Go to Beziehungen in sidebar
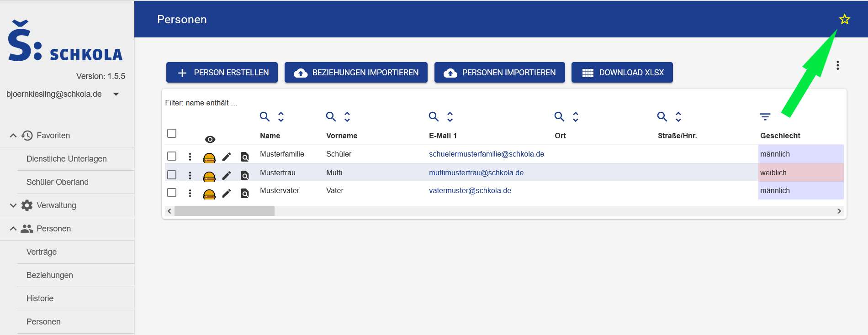Image resolution: width=868 pixels, height=335 pixels. (x=50, y=275)
